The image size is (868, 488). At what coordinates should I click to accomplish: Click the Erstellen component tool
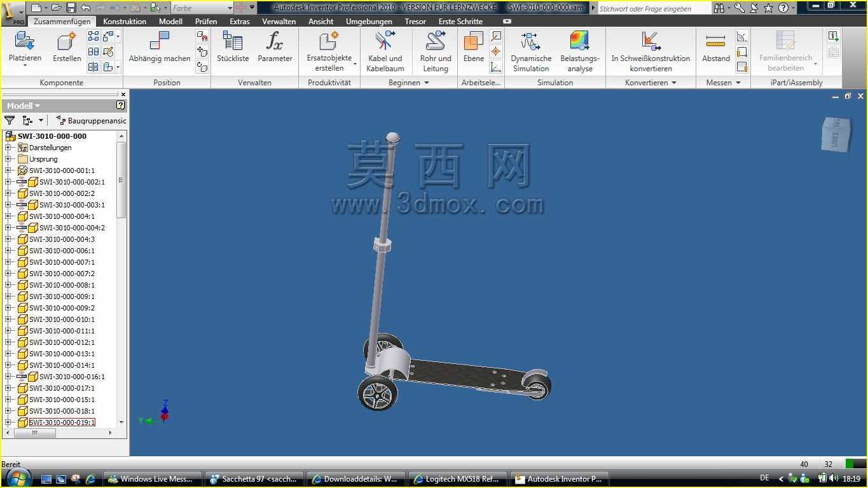tap(67, 47)
